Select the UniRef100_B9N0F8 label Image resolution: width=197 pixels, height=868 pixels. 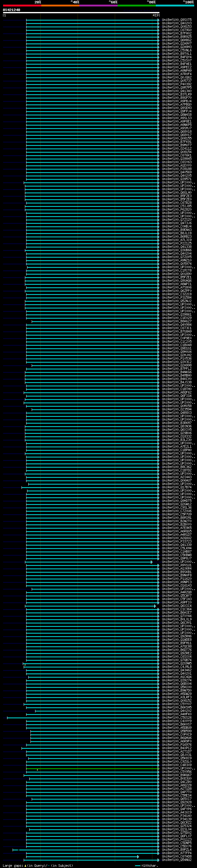point(177,575)
